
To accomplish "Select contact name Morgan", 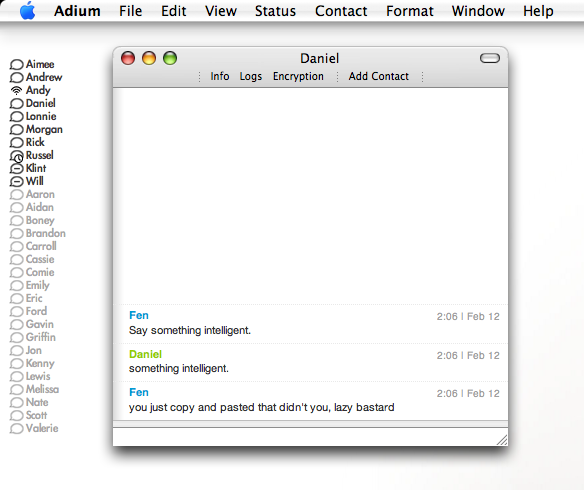I will pos(44,130).
